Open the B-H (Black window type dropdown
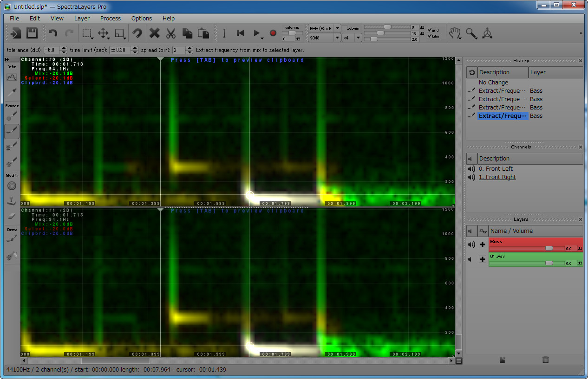The image size is (588, 379). pos(325,28)
